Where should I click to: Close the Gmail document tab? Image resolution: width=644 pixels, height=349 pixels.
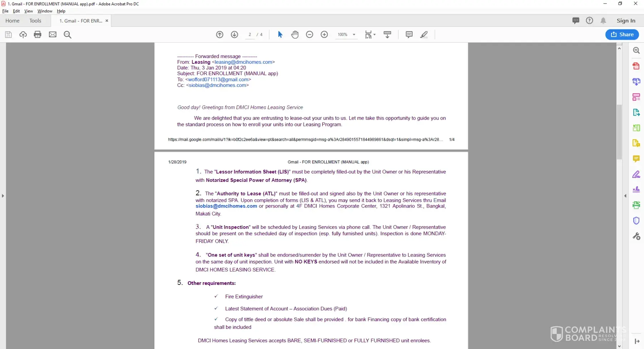pos(107,21)
